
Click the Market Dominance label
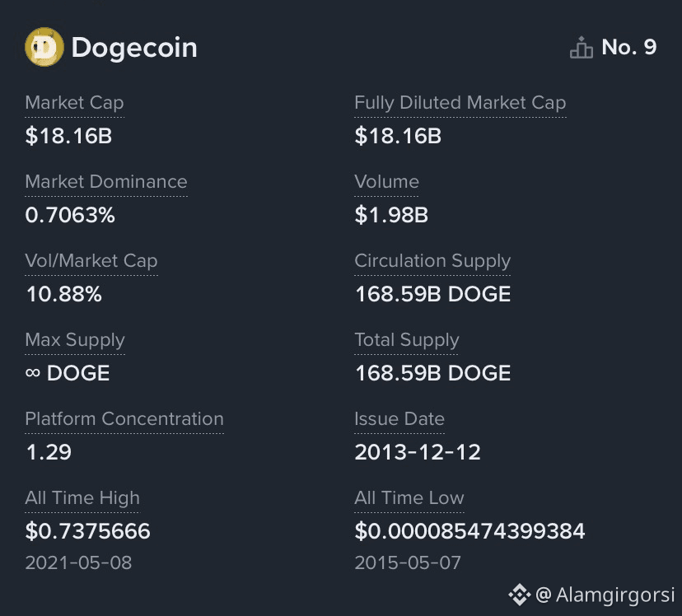(106, 181)
